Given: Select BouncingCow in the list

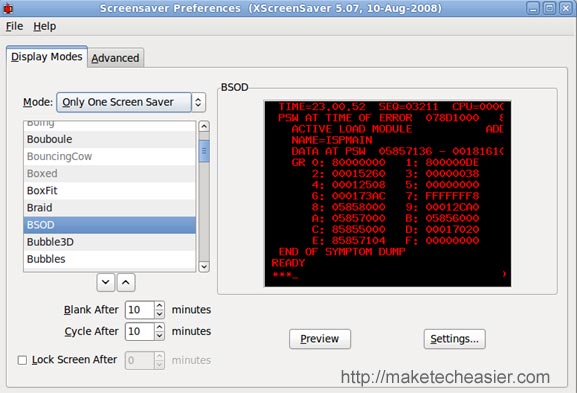Looking at the screenshot, I should [109, 156].
